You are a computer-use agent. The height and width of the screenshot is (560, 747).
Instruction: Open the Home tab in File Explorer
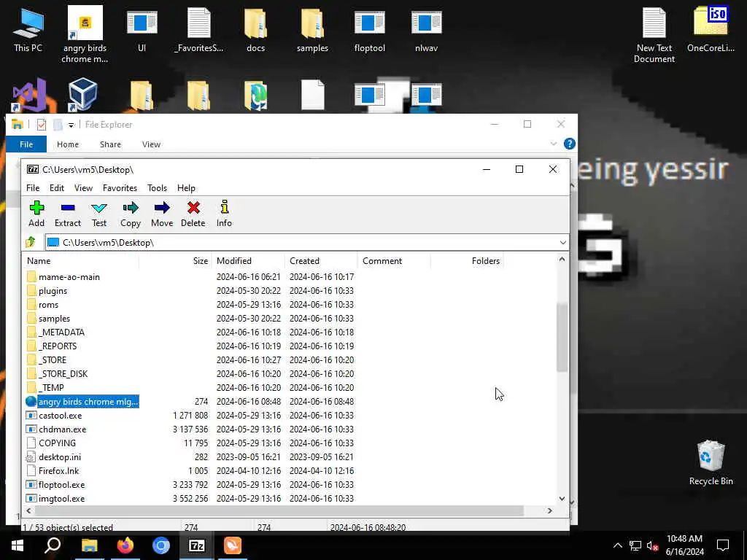(x=68, y=144)
